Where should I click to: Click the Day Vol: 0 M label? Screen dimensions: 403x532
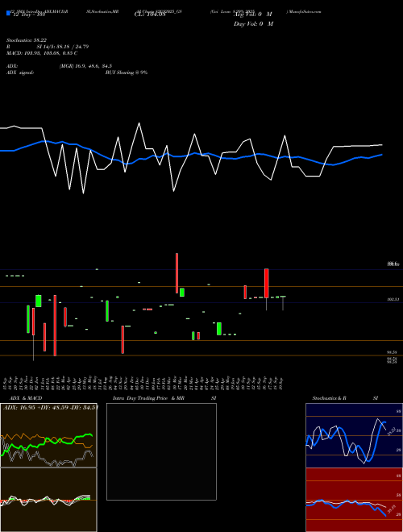click(253, 23)
